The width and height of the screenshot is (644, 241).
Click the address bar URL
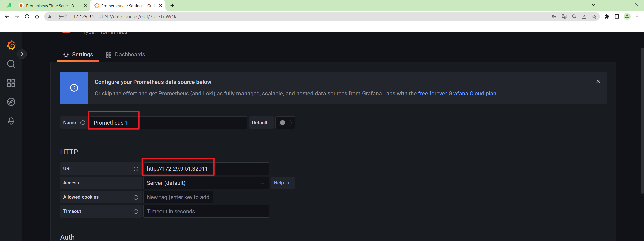click(125, 16)
